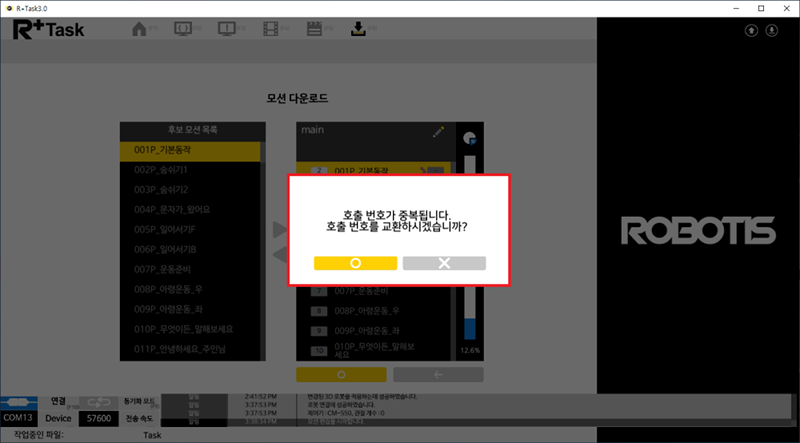Image resolution: width=800 pixels, height=443 pixels.
Task: Confirm the swap with the yellow O button
Action: 355,263
